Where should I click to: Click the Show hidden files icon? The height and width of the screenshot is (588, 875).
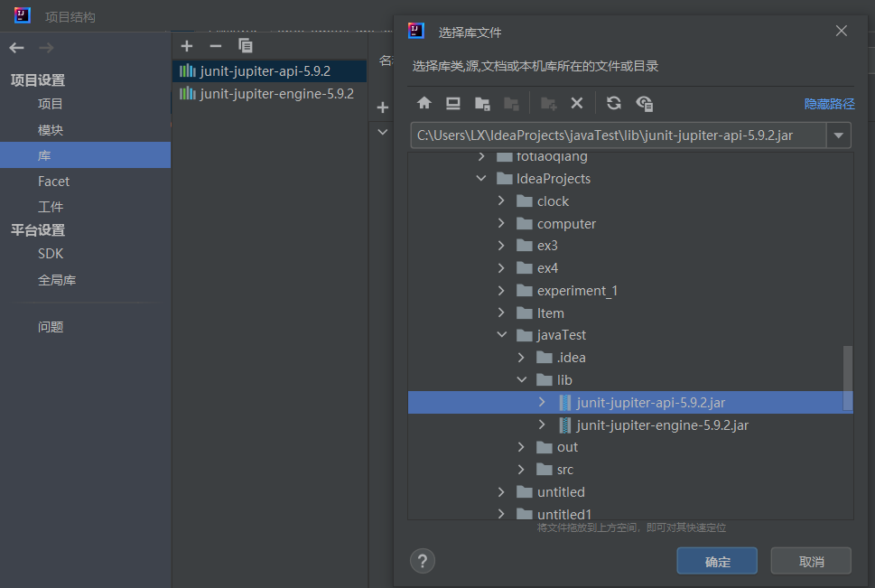click(645, 103)
